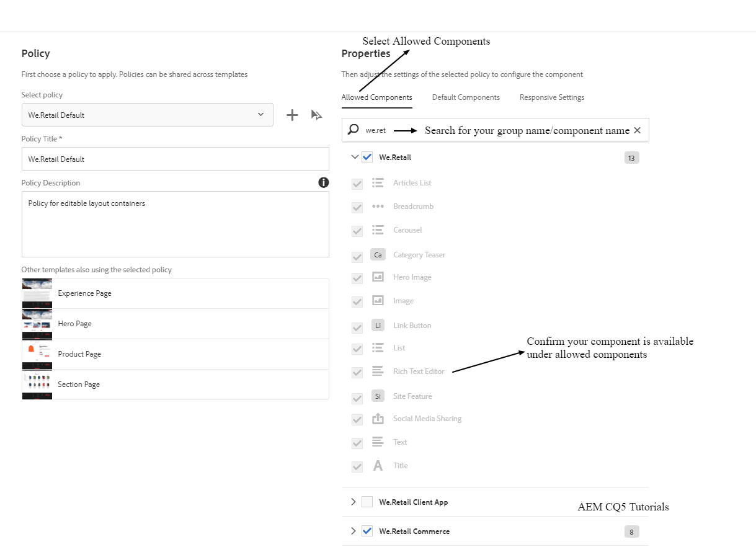756x547 pixels.
Task: Toggle the Social Media Sharing checkbox
Action: point(357,420)
